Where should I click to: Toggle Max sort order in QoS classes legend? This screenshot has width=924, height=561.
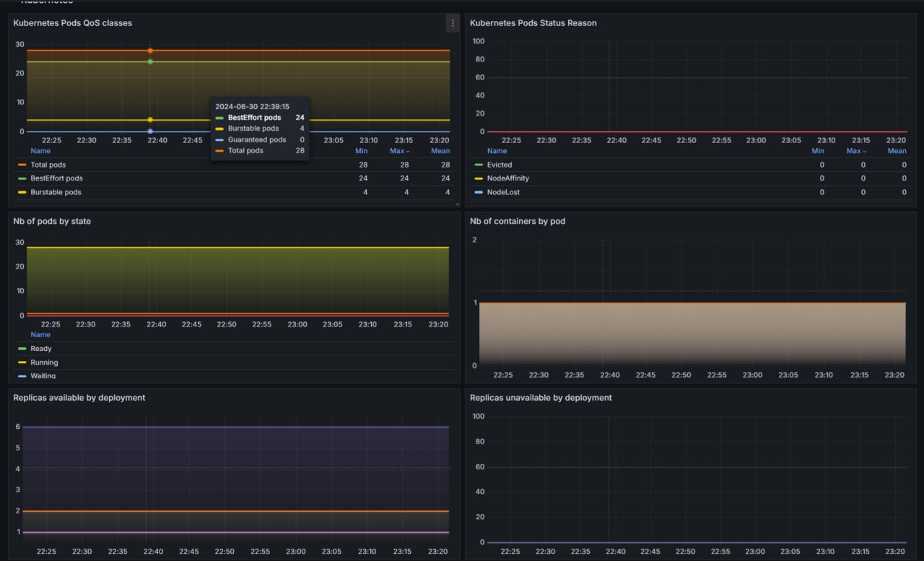pos(400,151)
